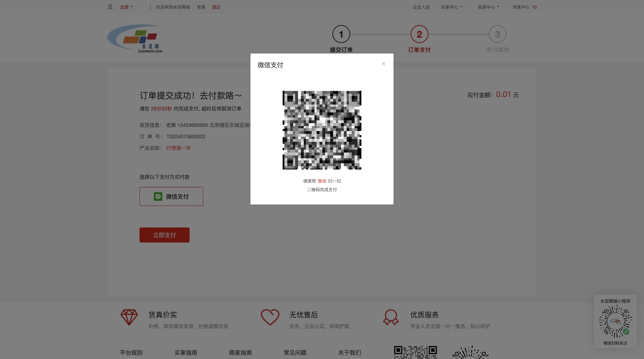
Task: Expand the 卖家中心 dropdown
Action: (x=489, y=7)
